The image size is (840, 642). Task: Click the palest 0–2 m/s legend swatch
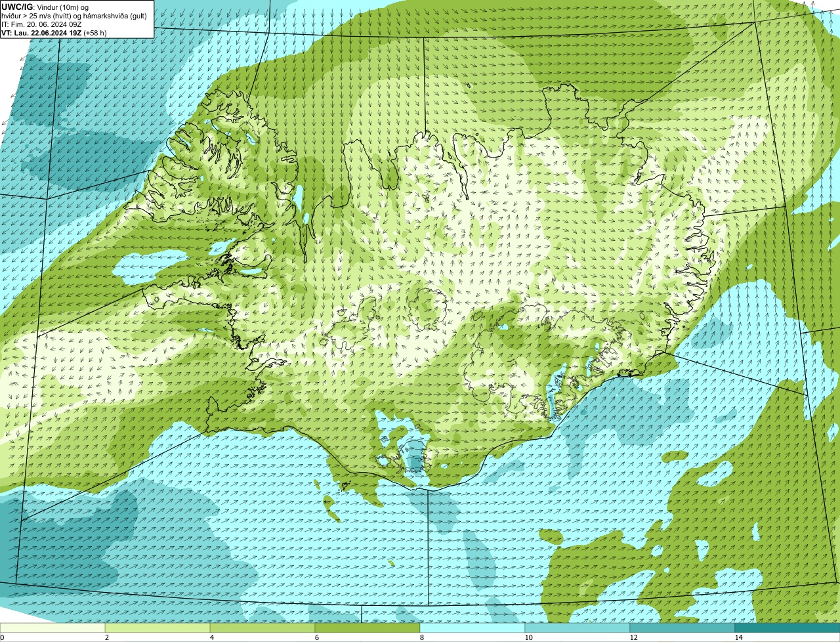pos(52,628)
